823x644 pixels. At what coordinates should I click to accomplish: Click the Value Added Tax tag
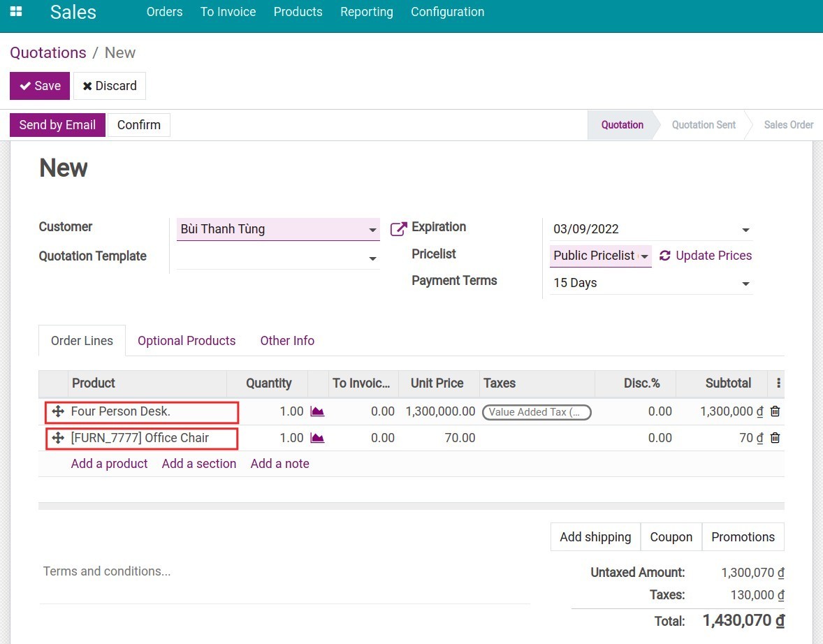coord(537,412)
